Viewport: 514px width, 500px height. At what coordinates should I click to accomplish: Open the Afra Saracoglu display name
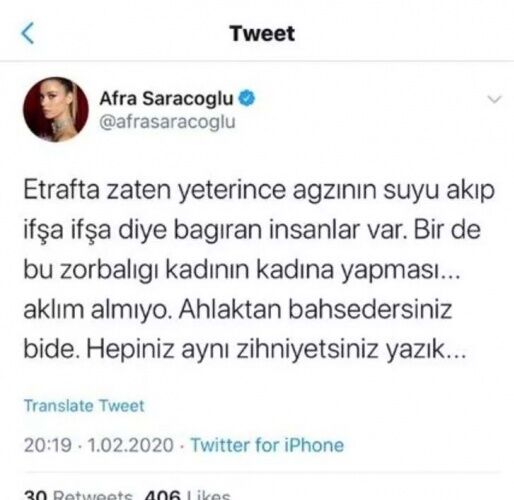166,99
